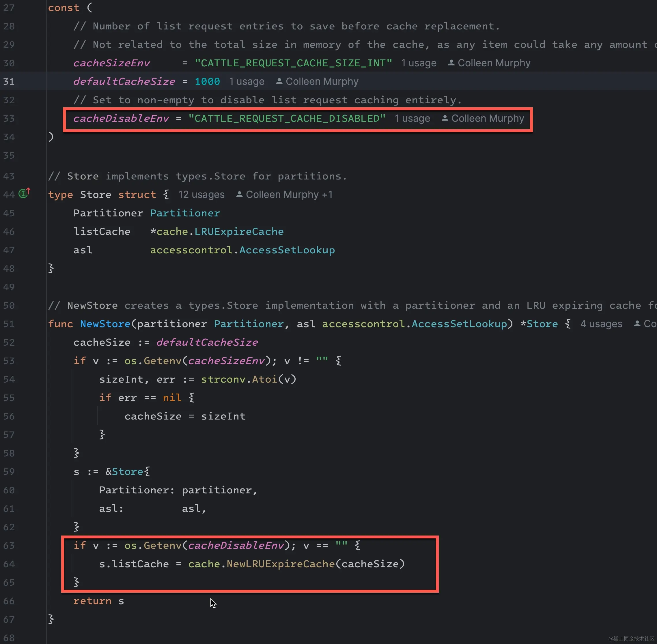Click 'Colleen Murphy +1' author annotation
The width and height of the screenshot is (657, 644).
(x=289, y=194)
